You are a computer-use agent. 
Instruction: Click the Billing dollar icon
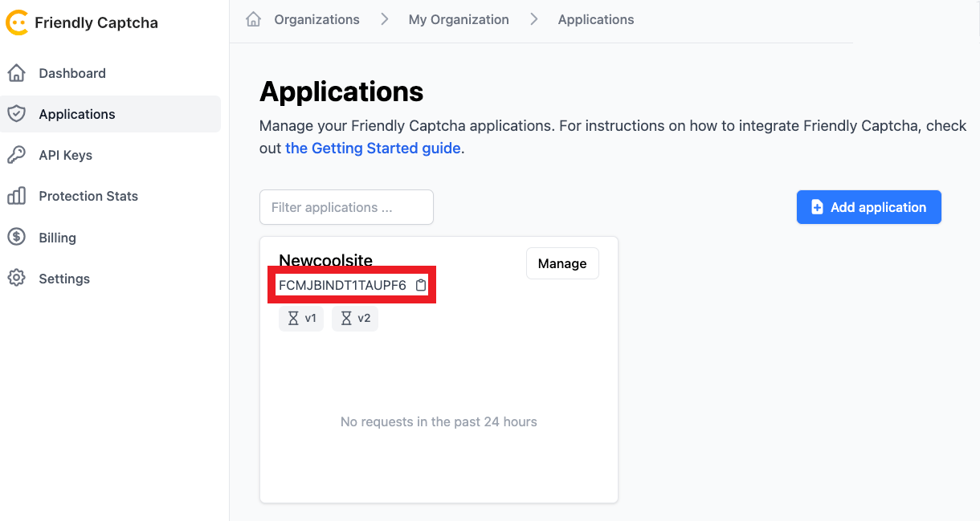point(16,237)
